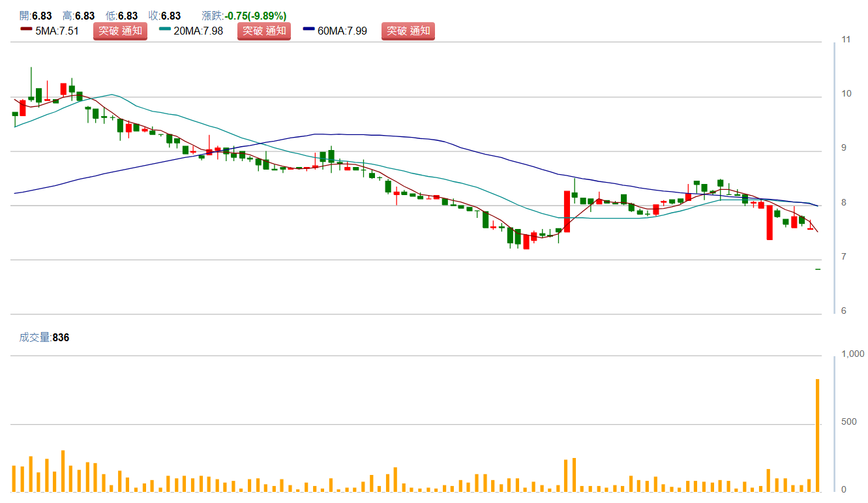This screenshot has width=868, height=503.
Task: Click the tallest orange volume bar
Action: (818, 435)
